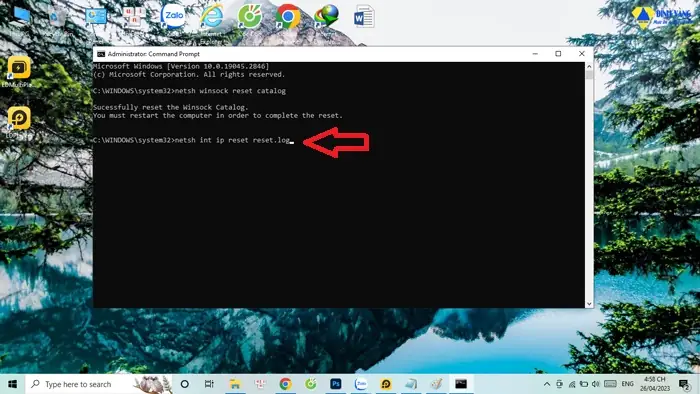This screenshot has height=394, width=700.
Task: Minimize the Command Prompt window
Action: (535, 54)
